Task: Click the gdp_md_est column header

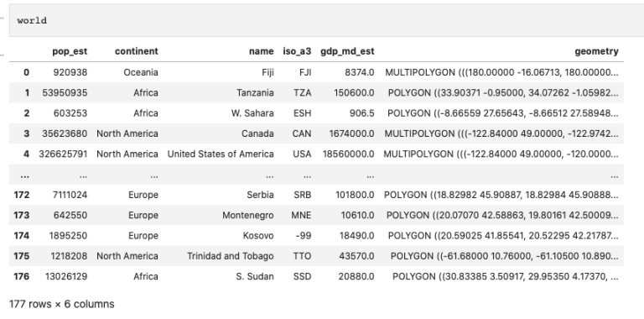Action: (x=347, y=51)
